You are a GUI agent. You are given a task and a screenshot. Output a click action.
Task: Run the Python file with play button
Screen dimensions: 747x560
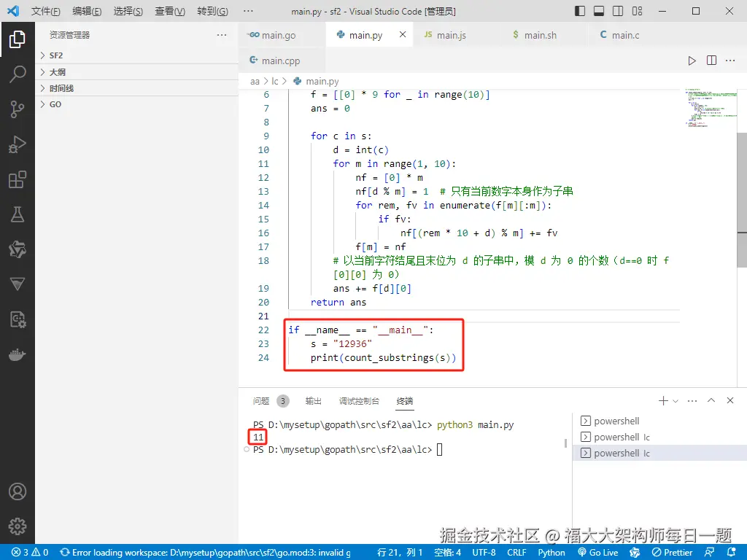(692, 61)
